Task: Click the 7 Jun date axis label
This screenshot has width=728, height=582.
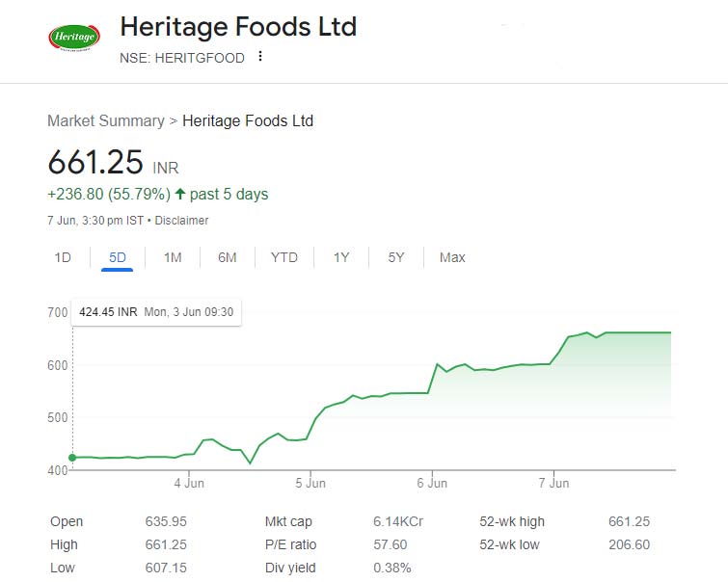Action: pos(553,482)
